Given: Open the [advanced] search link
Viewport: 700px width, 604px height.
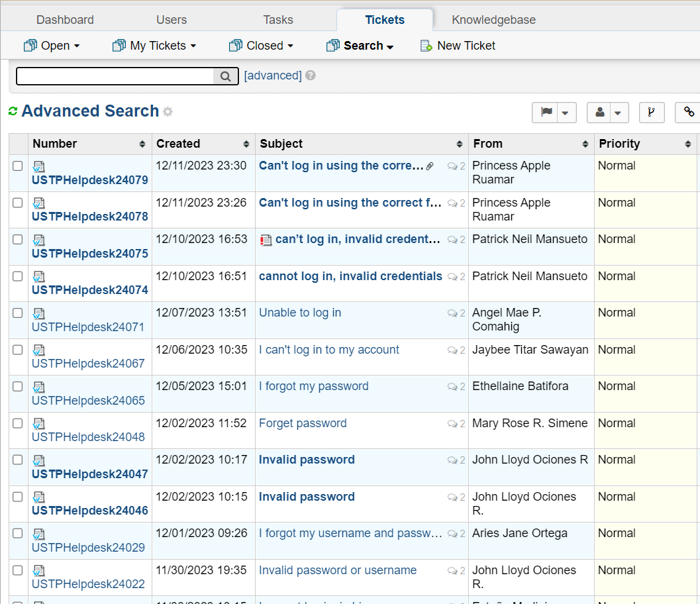Looking at the screenshot, I should click(x=273, y=75).
